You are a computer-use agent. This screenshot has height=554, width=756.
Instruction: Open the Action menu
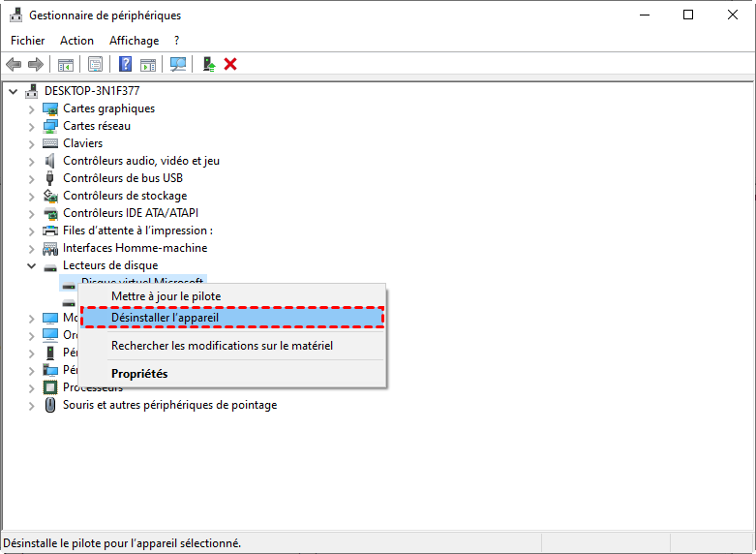click(76, 41)
